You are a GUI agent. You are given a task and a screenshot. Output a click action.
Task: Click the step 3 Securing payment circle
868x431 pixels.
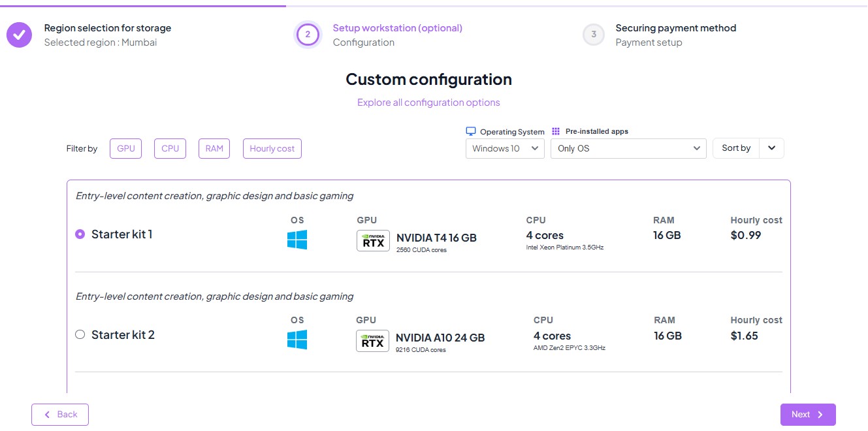(593, 35)
